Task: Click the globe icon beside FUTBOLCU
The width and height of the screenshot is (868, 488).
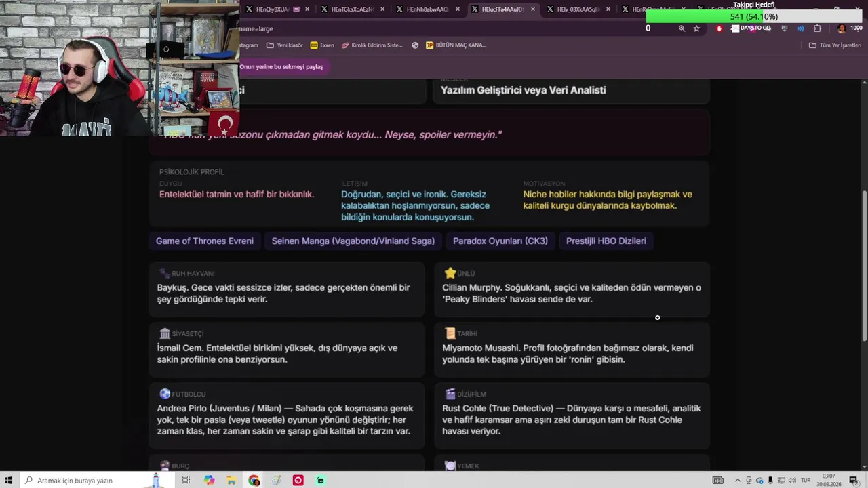Action: pyautogui.click(x=165, y=394)
